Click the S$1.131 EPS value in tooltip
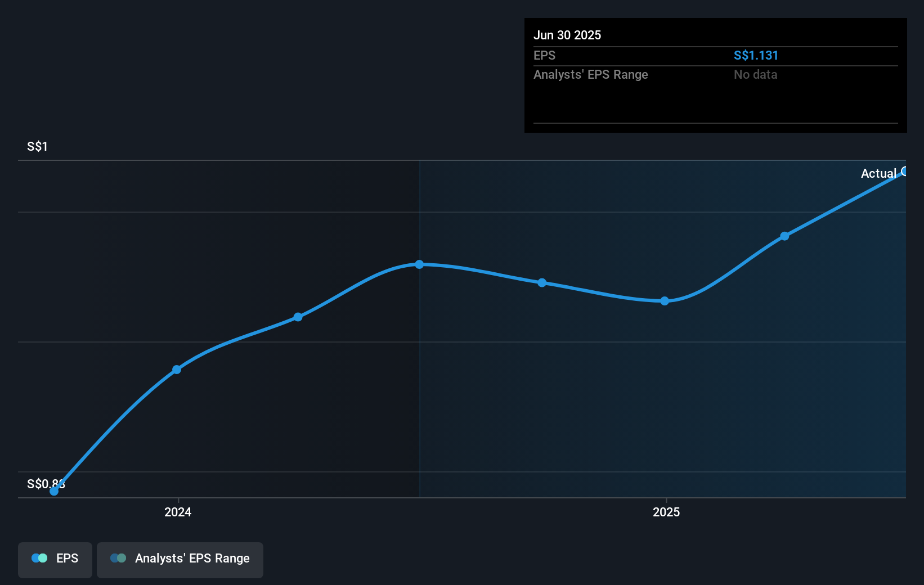This screenshot has width=924, height=585. point(756,55)
